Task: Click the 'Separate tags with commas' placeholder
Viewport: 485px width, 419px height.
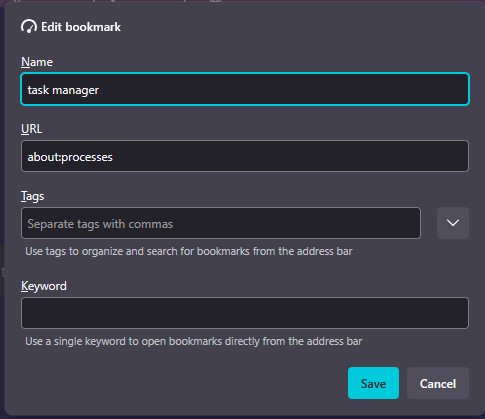Action: (x=100, y=224)
